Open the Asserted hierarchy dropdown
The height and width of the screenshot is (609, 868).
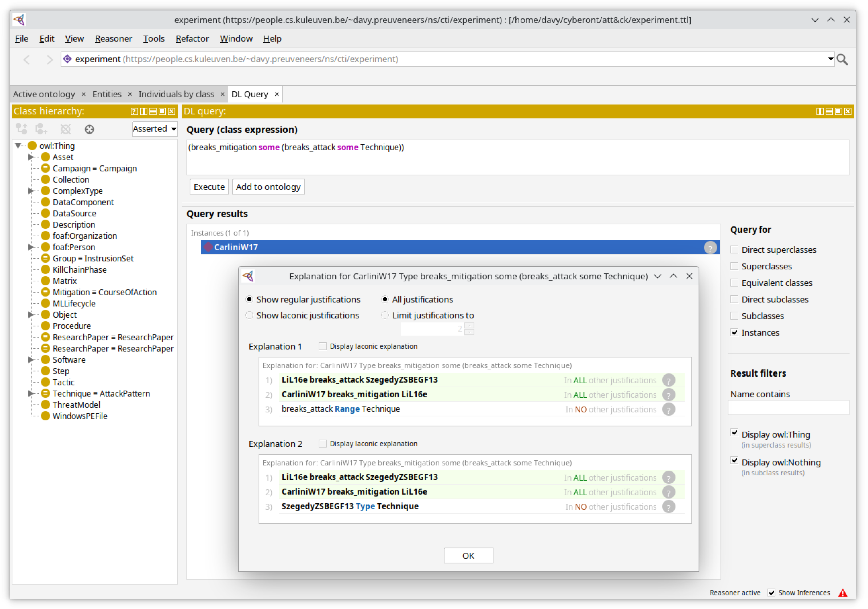point(155,129)
